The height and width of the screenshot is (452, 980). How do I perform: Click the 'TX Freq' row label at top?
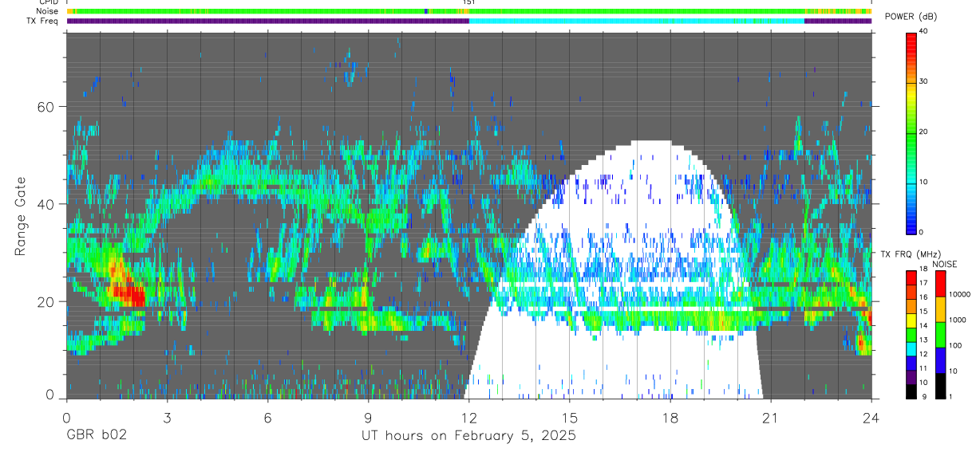[x=43, y=21]
